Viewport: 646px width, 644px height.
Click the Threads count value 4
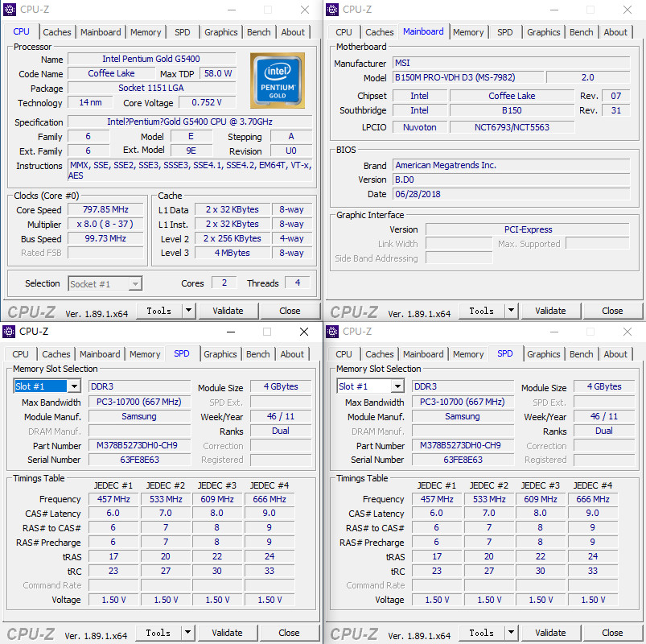coord(298,283)
